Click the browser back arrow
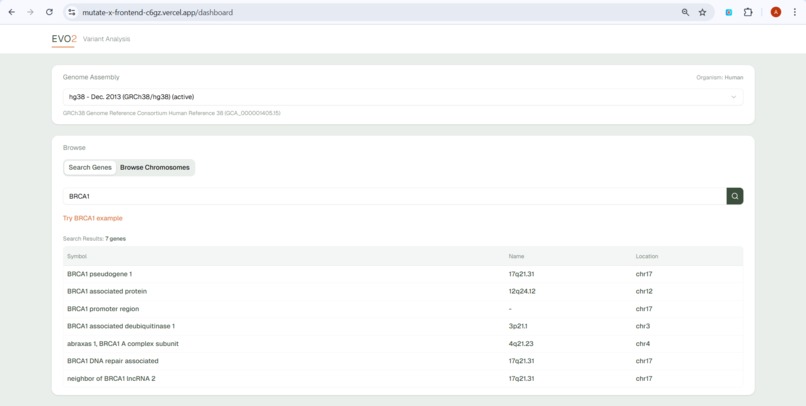Viewport: 806px width, 406px height. [x=12, y=12]
